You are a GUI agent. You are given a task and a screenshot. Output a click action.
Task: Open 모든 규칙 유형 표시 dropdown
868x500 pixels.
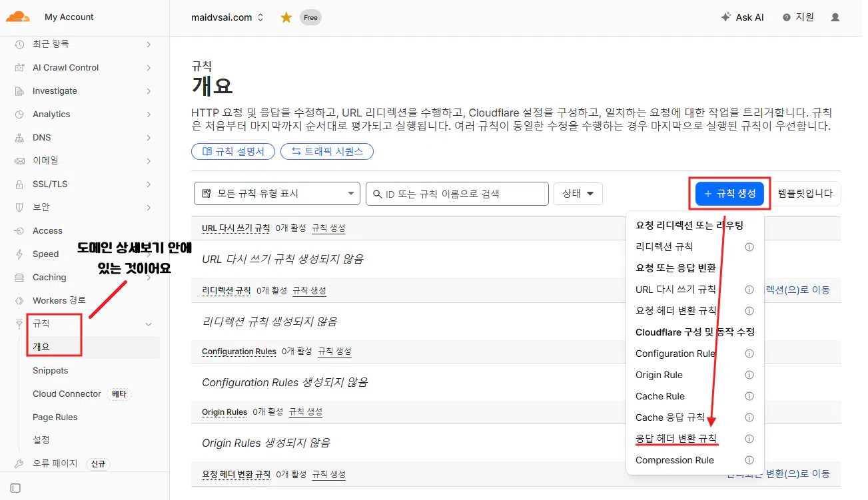pyautogui.click(x=277, y=194)
